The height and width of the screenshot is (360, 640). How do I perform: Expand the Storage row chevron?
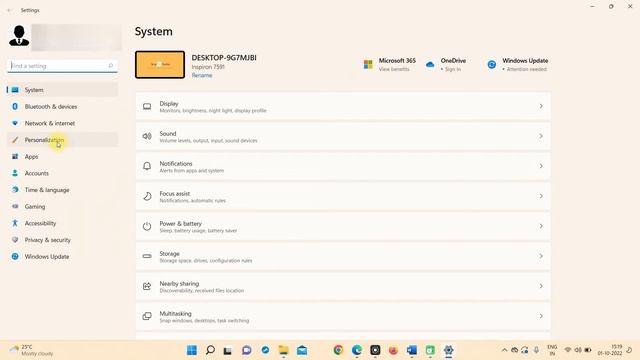pos(541,256)
